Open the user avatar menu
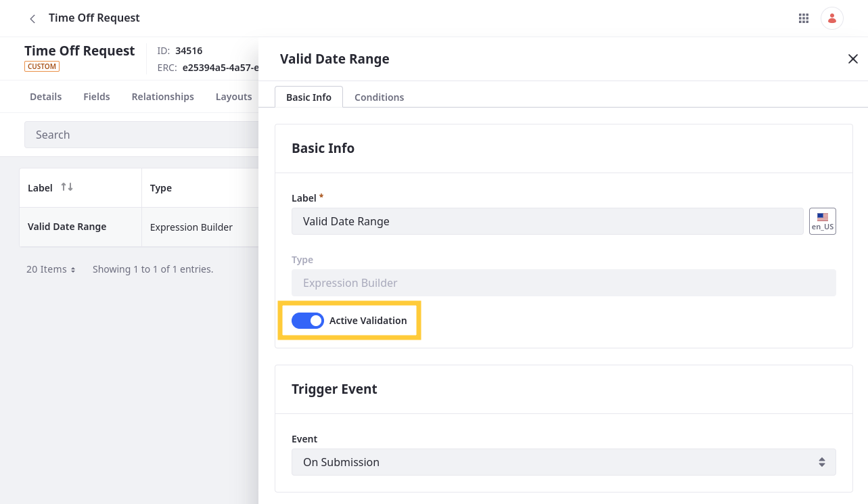This screenshot has width=868, height=504. click(832, 18)
